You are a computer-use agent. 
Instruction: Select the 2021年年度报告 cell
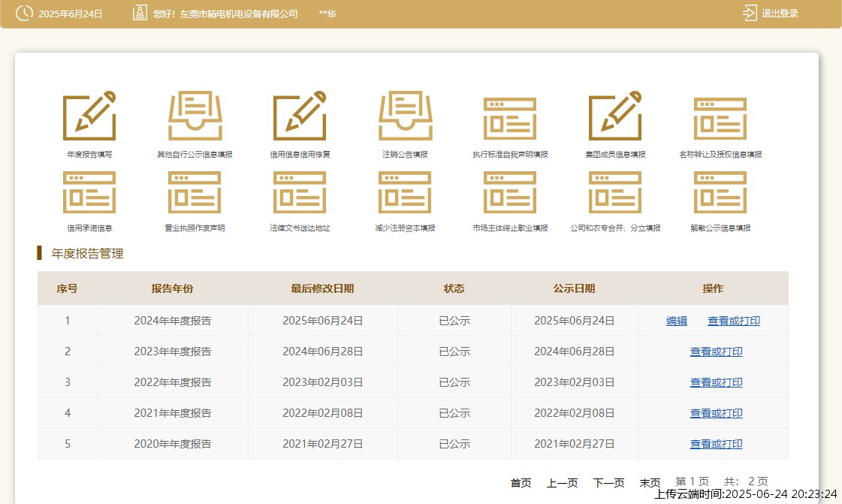(x=173, y=413)
